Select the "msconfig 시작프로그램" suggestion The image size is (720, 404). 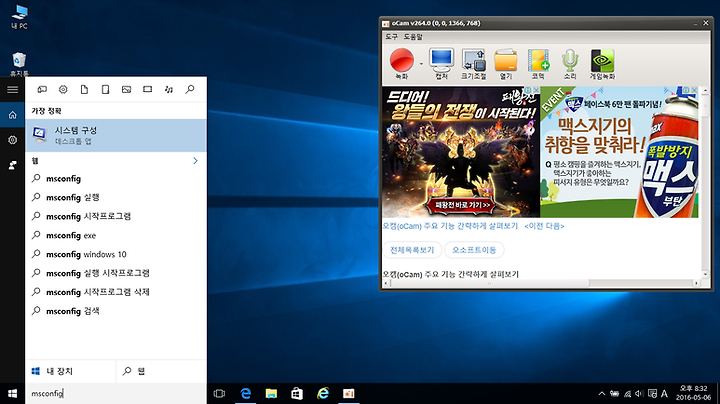(116, 216)
